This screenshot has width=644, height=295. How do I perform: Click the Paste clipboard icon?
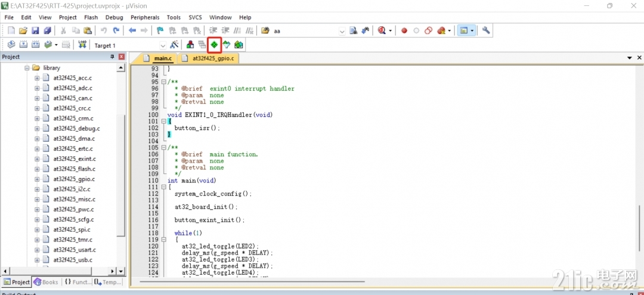click(x=88, y=30)
